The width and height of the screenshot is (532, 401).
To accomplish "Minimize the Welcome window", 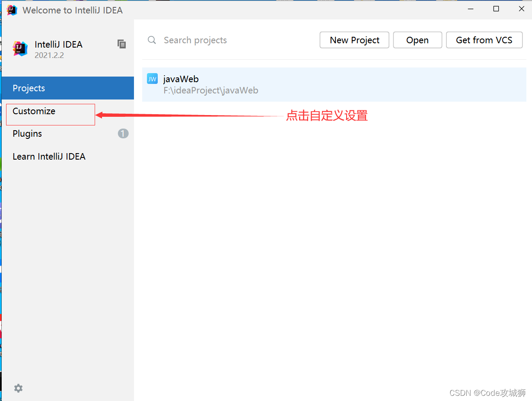I will click(471, 9).
